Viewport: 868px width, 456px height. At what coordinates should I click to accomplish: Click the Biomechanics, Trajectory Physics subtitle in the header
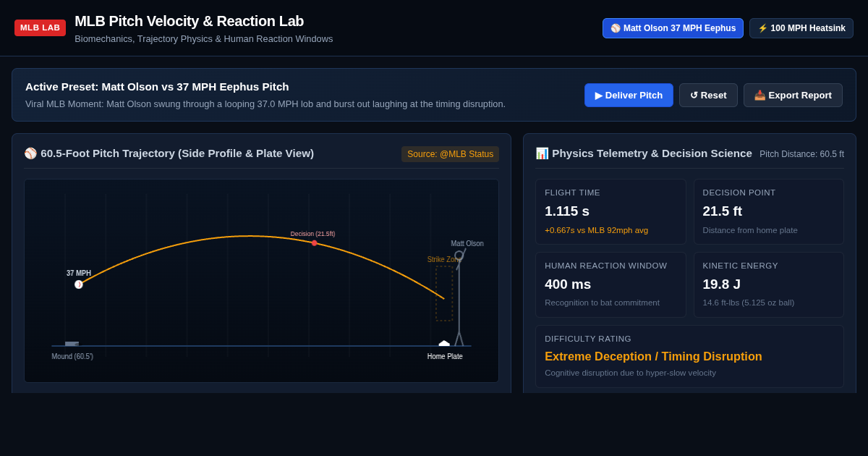point(203,39)
